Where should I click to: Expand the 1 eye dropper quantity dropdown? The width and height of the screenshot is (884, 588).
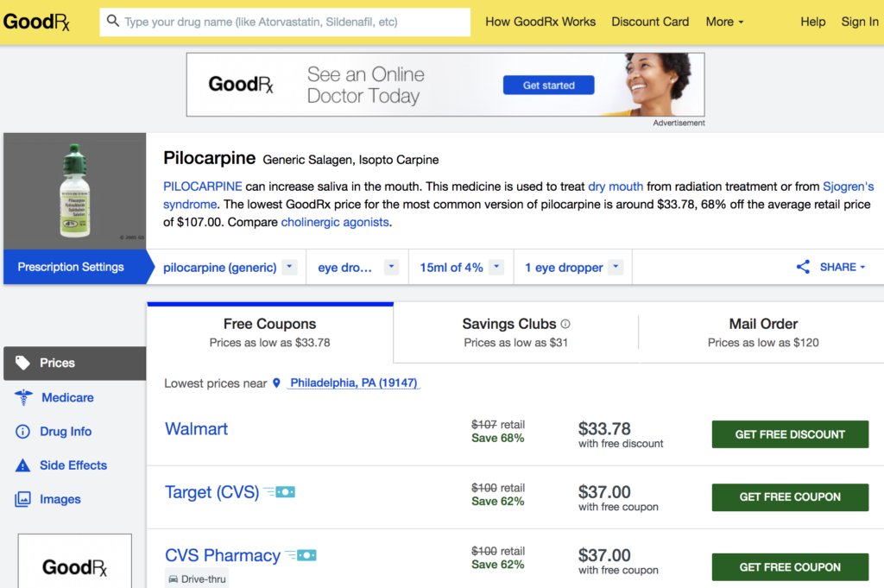pyautogui.click(x=616, y=267)
